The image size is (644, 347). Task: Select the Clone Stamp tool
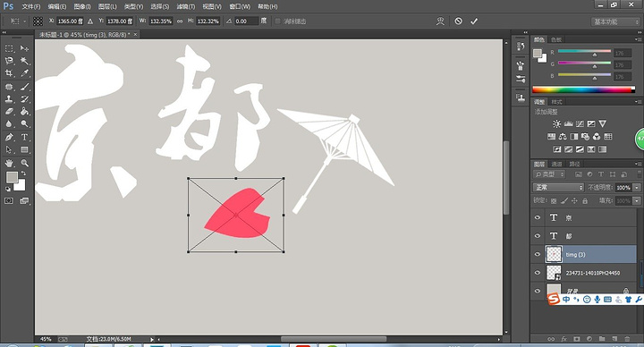[9, 99]
